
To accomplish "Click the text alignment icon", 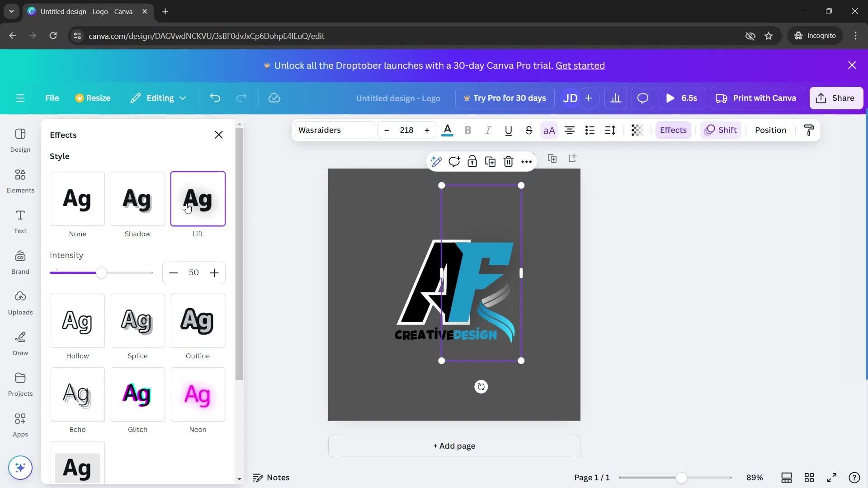I will [x=569, y=130].
